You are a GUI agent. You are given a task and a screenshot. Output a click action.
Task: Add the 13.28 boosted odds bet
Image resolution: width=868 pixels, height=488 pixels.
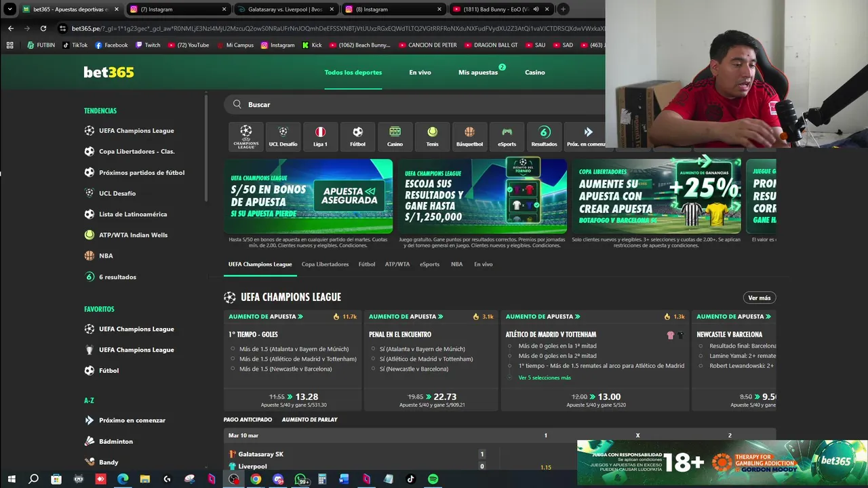click(294, 400)
